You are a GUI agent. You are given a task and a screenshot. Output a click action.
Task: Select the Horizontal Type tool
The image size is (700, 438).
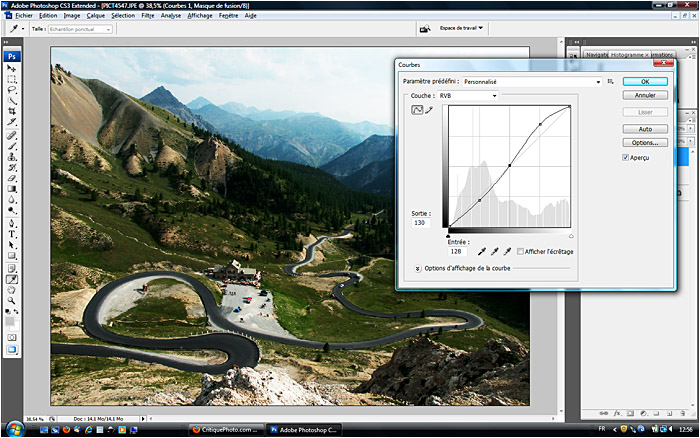pyautogui.click(x=12, y=233)
